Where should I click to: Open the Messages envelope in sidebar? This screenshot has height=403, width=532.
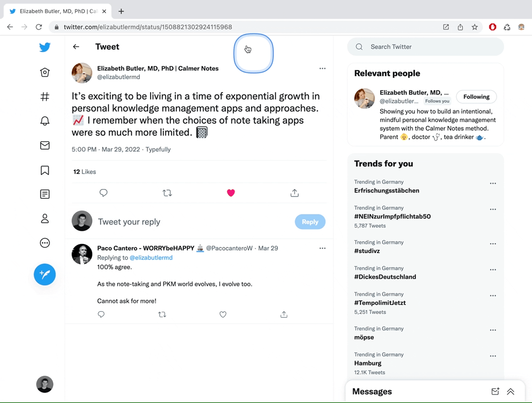coord(45,145)
